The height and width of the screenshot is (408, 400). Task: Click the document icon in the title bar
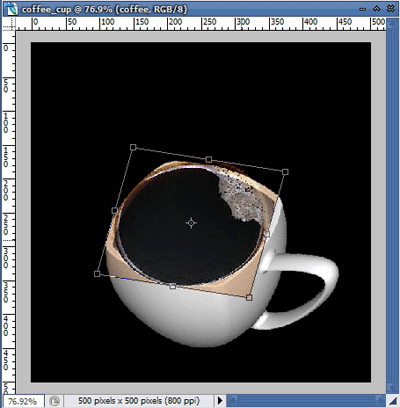point(11,9)
